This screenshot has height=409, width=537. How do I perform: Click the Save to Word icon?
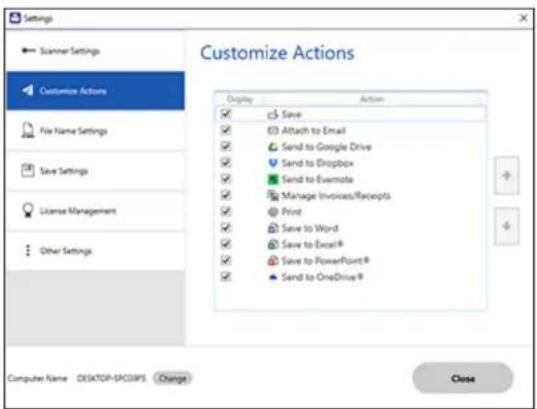click(x=273, y=228)
